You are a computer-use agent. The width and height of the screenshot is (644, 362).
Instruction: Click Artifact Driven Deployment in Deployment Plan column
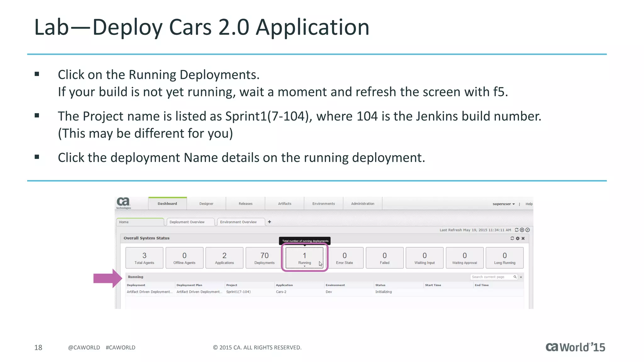coord(199,292)
